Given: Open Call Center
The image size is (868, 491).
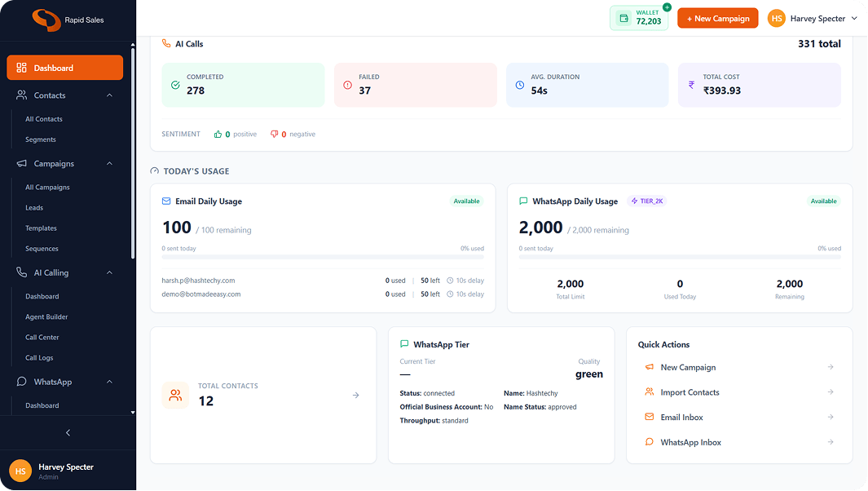Looking at the screenshot, I should coord(42,338).
